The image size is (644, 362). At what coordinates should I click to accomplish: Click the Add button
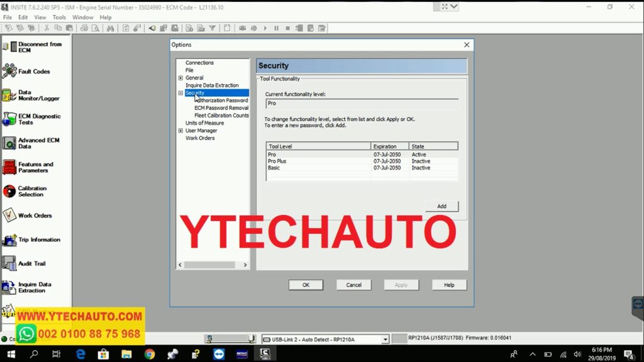click(x=441, y=206)
